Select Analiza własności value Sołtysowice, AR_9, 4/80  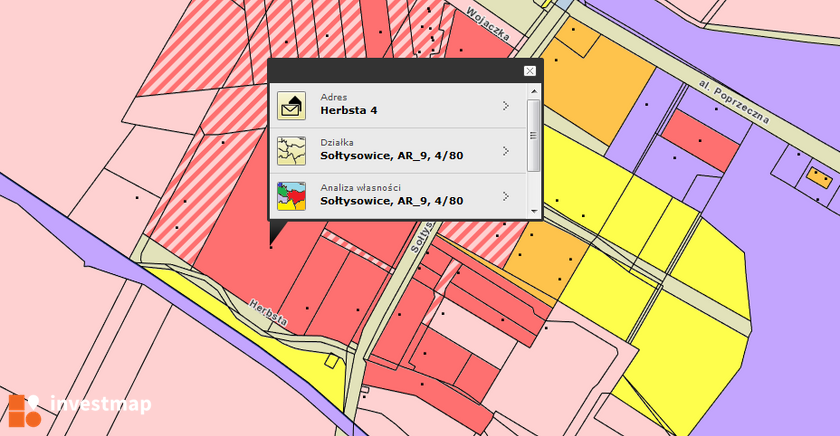tap(392, 201)
